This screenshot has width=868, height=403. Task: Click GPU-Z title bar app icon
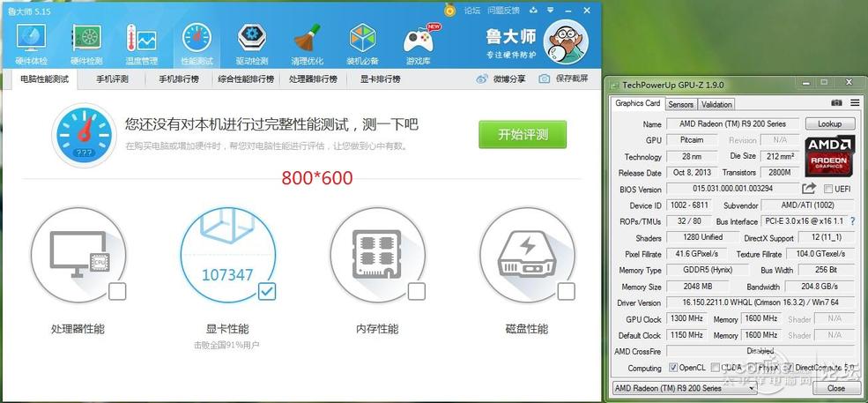[614, 86]
